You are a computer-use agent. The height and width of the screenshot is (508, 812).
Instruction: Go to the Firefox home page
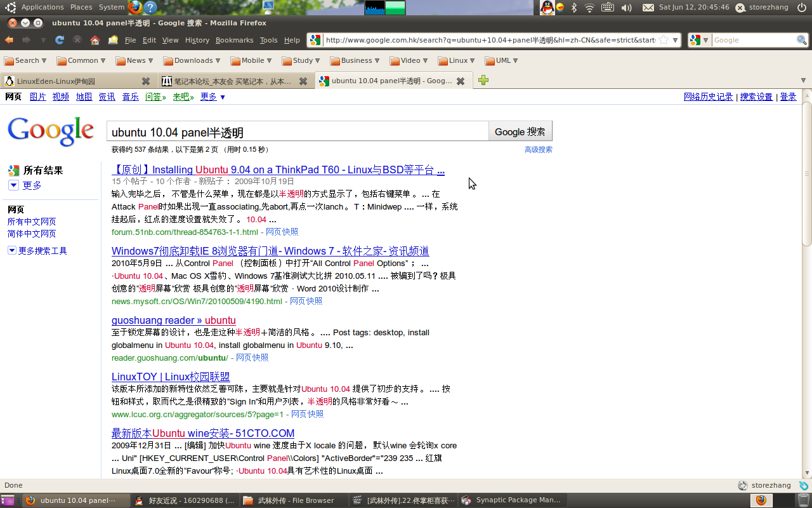95,40
